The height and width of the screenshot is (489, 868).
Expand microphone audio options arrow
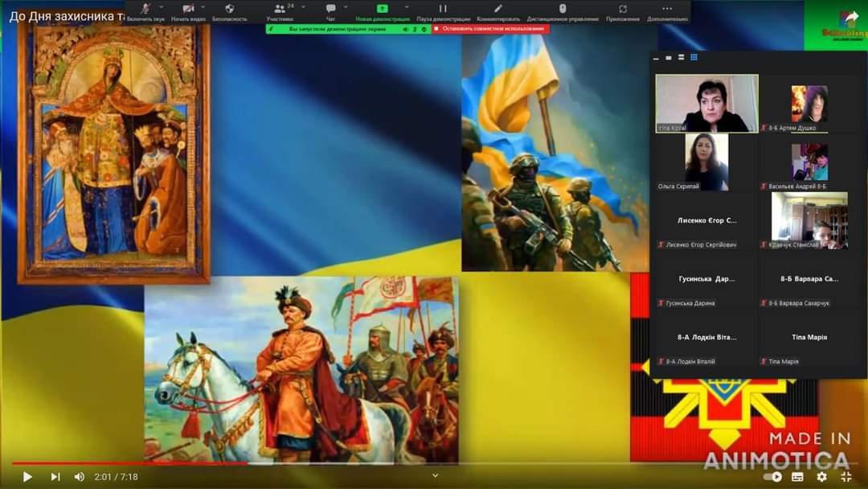[161, 7]
